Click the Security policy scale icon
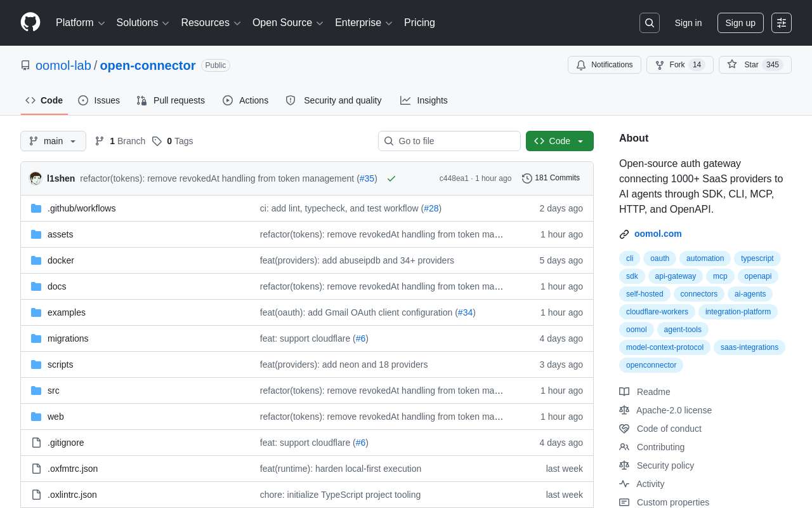812x508 pixels. [624, 465]
